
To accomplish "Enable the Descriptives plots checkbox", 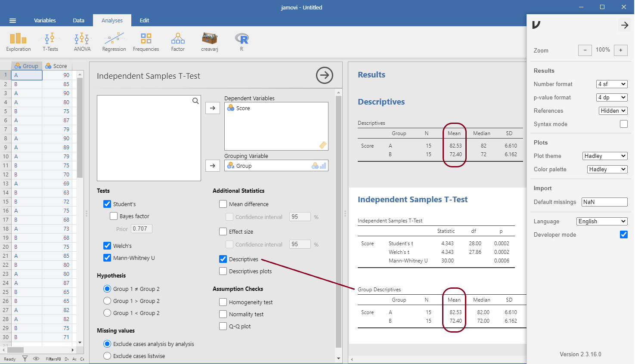I will (223, 271).
